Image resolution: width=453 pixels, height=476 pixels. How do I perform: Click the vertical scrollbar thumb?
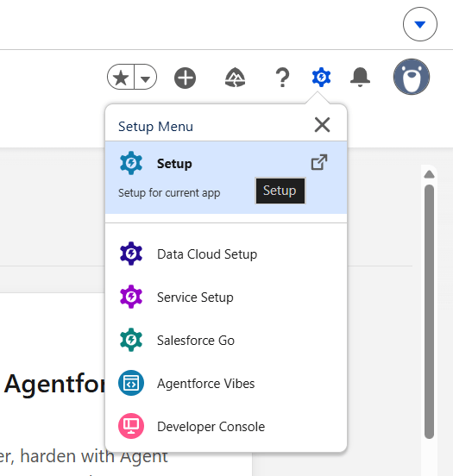tap(430, 311)
